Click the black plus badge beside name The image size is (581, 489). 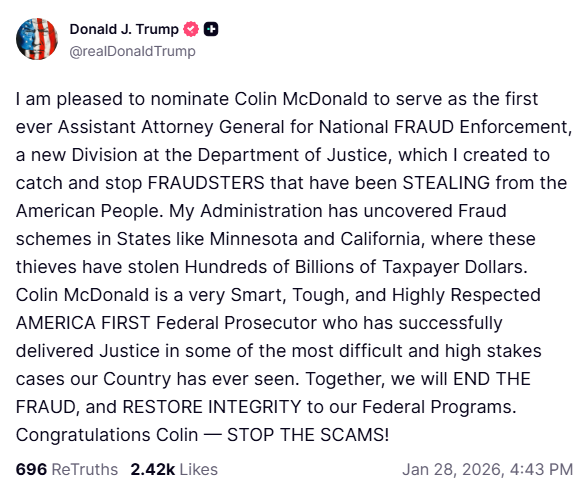point(211,29)
